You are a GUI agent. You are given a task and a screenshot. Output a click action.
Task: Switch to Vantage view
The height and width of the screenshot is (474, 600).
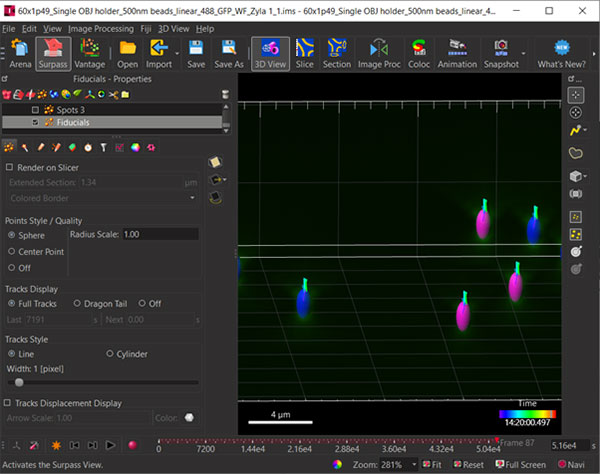(90, 54)
